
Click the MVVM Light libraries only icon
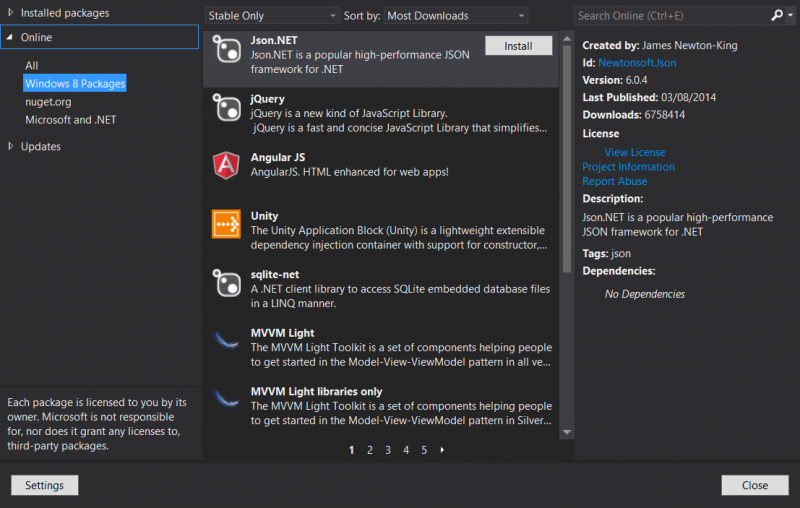coord(226,399)
